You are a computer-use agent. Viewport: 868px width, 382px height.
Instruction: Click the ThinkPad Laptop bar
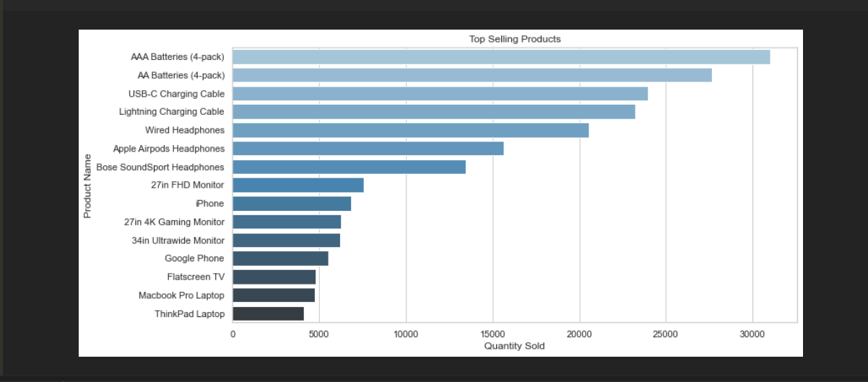pyautogui.click(x=268, y=313)
